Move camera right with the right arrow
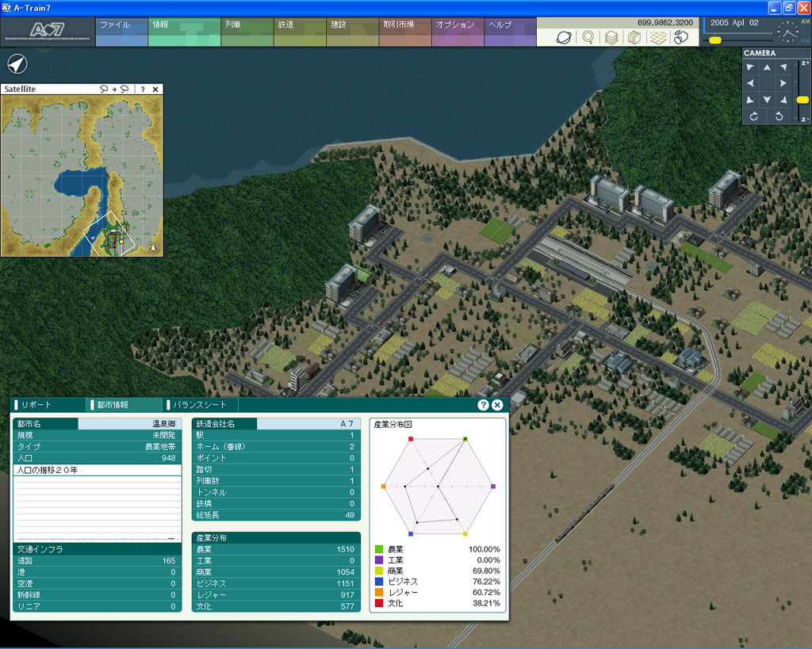Screen dimensions: 812x649 pyautogui.click(x=783, y=83)
